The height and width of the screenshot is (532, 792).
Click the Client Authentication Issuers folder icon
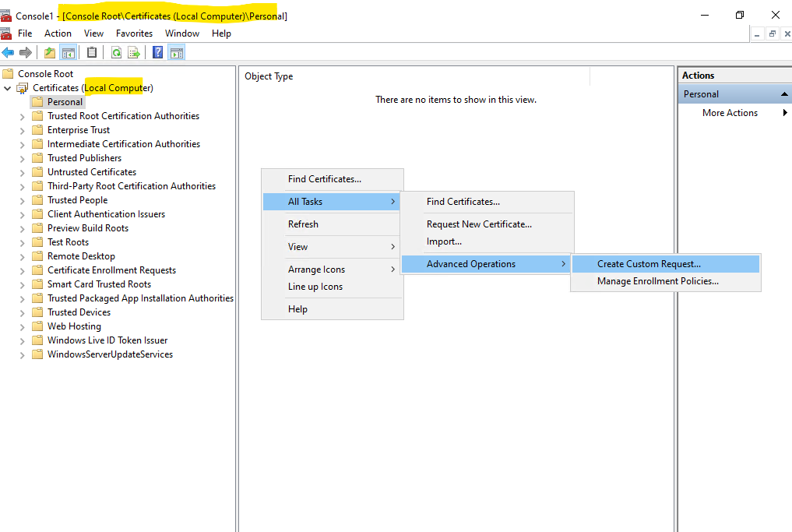click(x=37, y=214)
